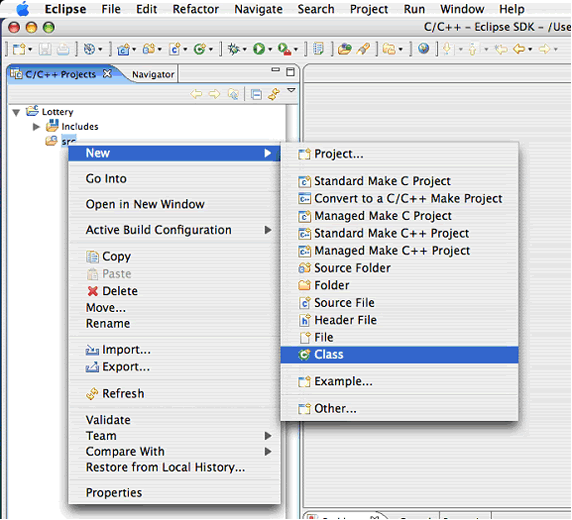Click the New C Source File toolbar icon
The image size is (572, 520).
pos(175,49)
